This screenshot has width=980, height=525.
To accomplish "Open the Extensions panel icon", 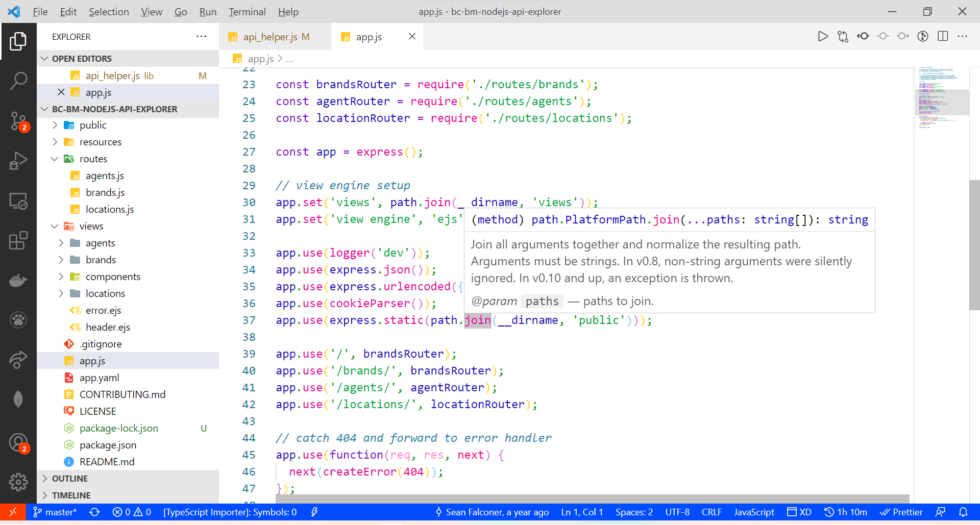I will pyautogui.click(x=19, y=241).
